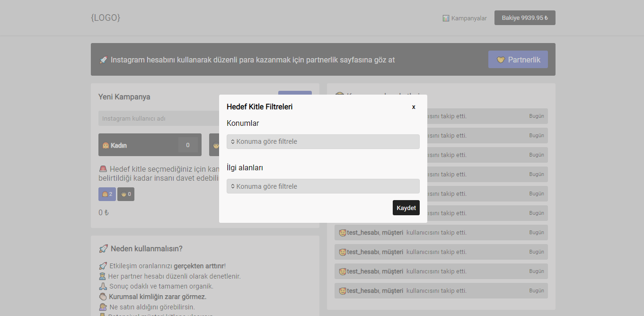Screen dimensions: 644x316
Task: Save filters with the Kaydet button
Action: tap(406, 208)
